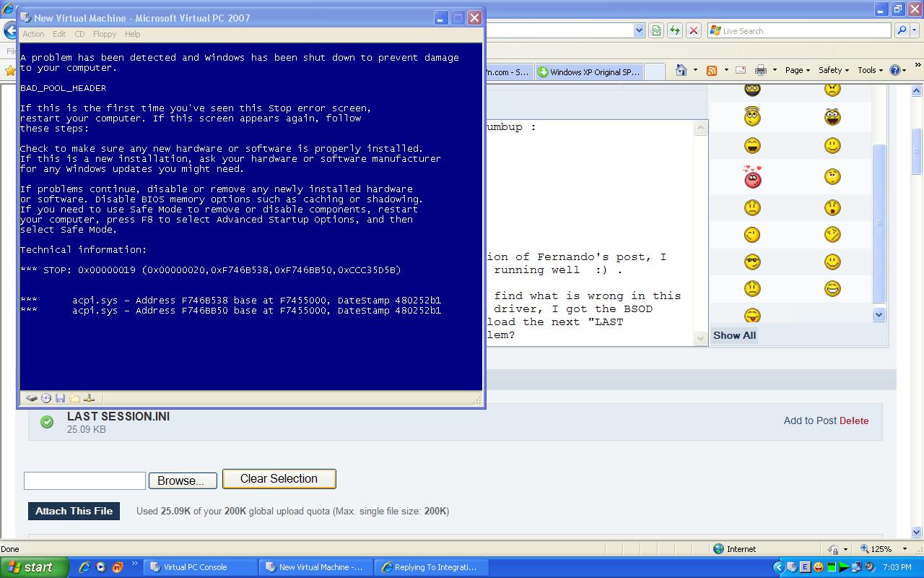Open a new blank IE tab
Image resolution: width=924 pixels, height=578 pixels.
click(654, 72)
